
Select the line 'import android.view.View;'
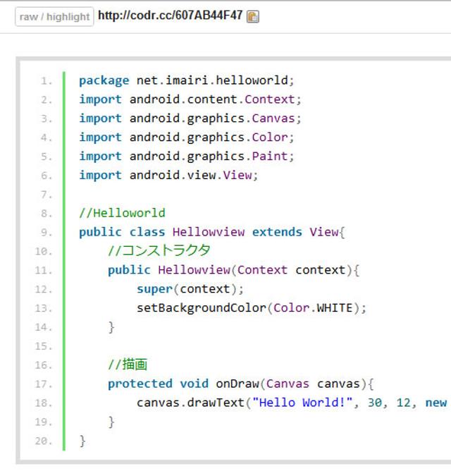(168, 175)
